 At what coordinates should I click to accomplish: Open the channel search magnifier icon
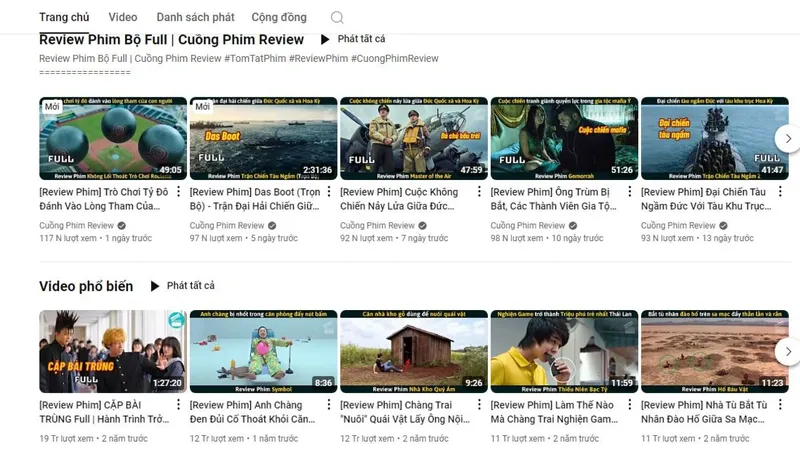coord(337,17)
